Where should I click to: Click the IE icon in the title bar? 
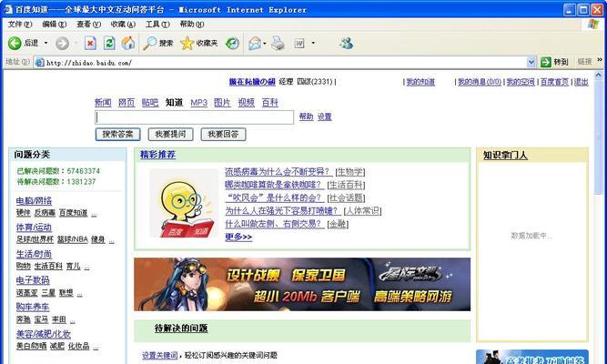[8, 9]
